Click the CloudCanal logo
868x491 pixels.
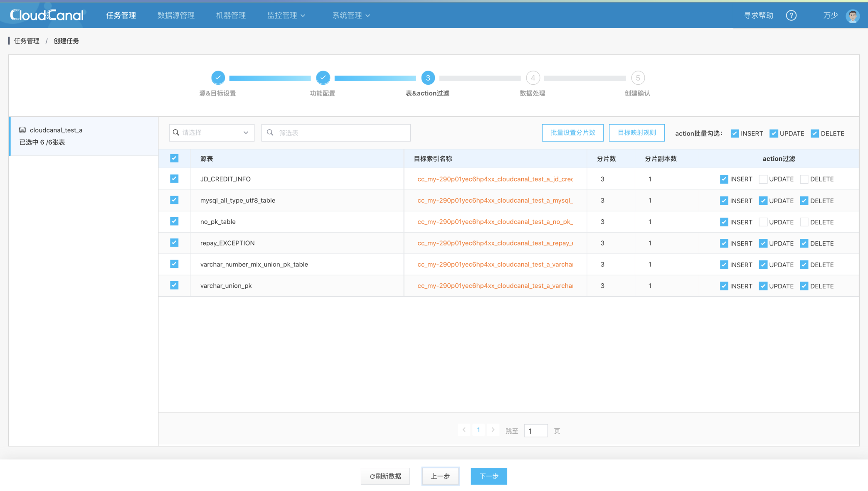[x=47, y=15]
